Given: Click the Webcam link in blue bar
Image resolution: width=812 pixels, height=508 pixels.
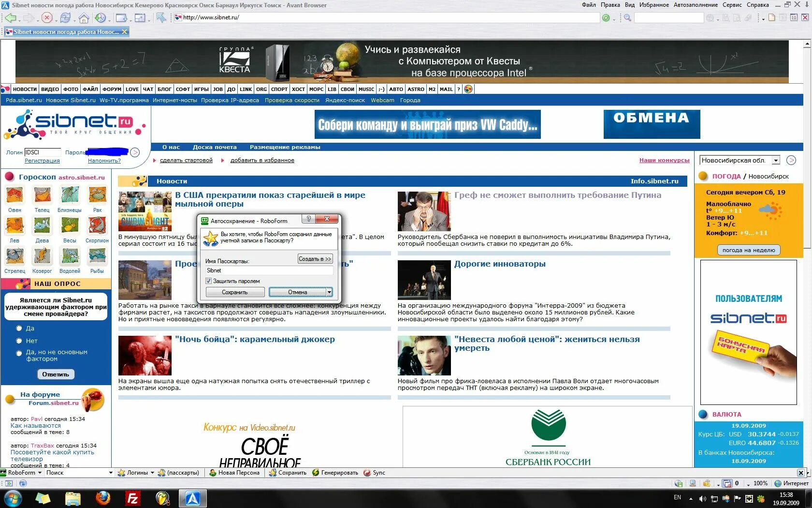Looking at the screenshot, I should point(382,100).
